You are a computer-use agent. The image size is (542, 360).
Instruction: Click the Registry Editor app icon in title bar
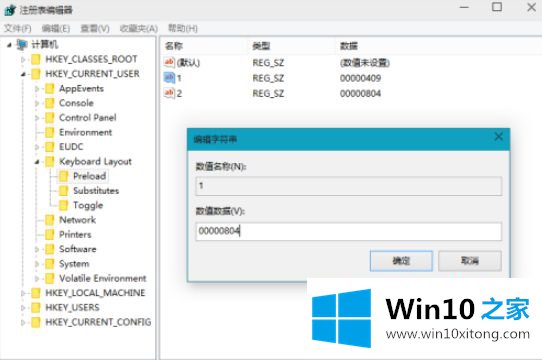(10, 10)
